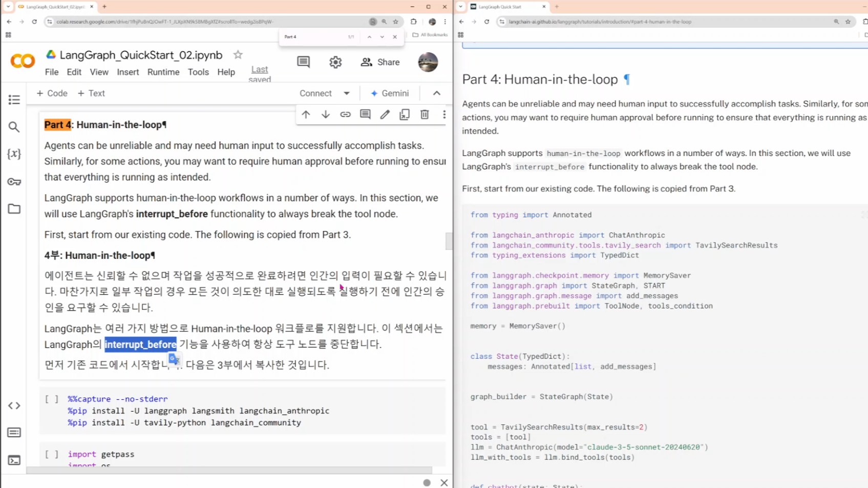
Task: Add a new Code cell
Action: [52, 93]
